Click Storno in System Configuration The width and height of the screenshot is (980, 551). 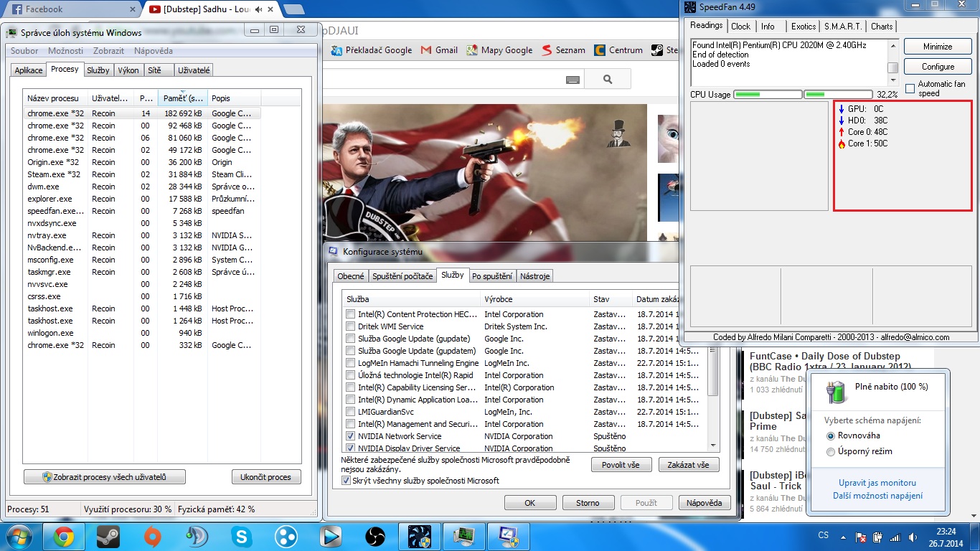(x=588, y=503)
